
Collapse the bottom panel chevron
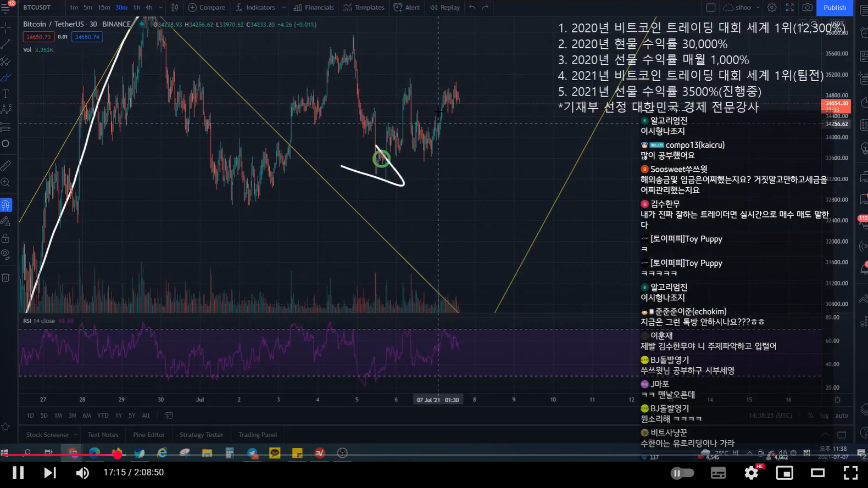(825, 435)
